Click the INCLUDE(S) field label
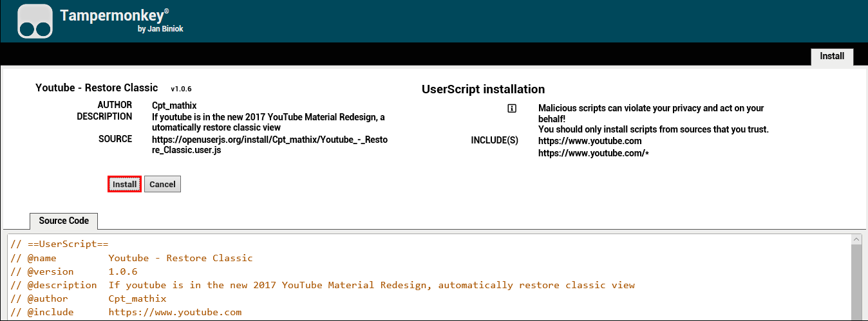 pyautogui.click(x=495, y=140)
